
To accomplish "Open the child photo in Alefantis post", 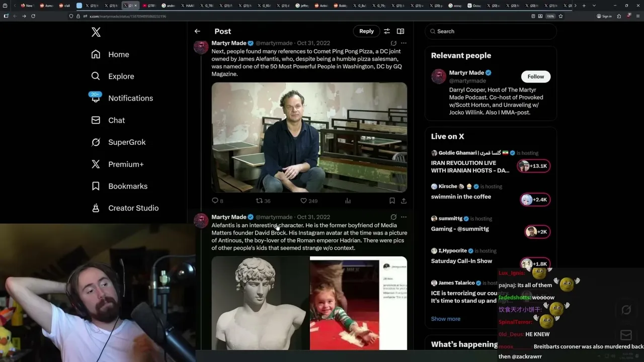I will coord(358,303).
